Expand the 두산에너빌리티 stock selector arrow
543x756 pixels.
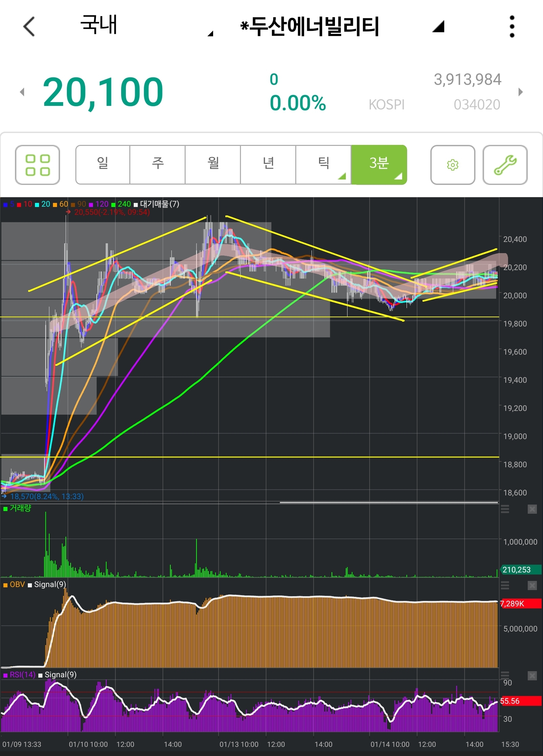click(438, 26)
